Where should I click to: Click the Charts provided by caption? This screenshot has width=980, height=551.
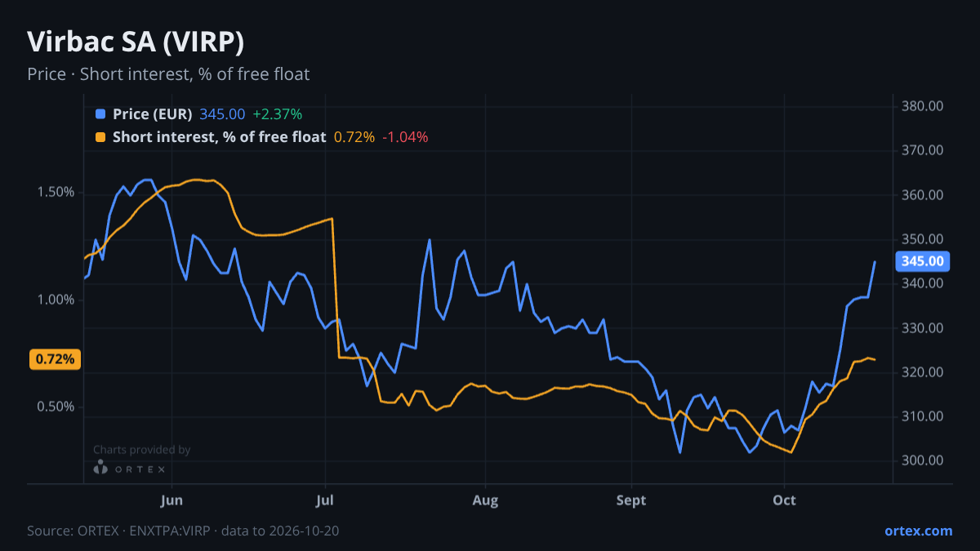point(142,450)
